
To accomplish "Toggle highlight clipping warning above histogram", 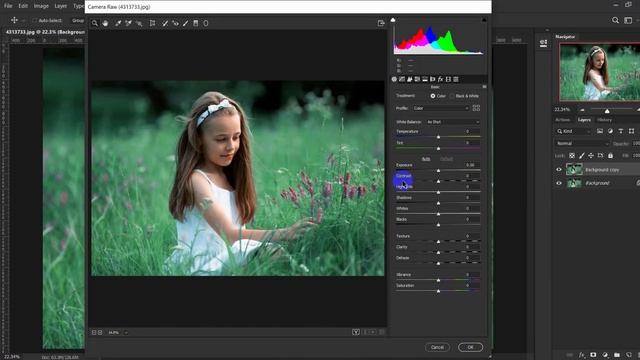I will tap(484, 20).
